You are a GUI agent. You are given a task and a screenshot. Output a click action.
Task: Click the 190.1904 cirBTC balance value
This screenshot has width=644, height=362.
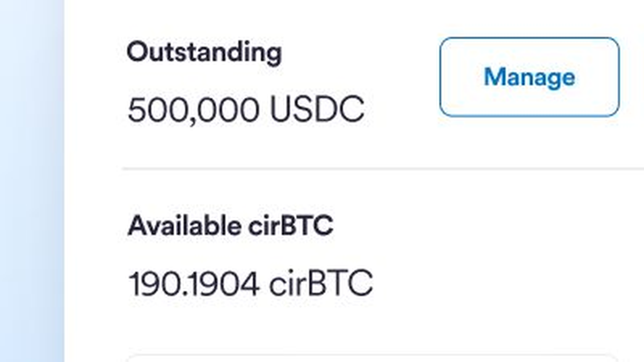[250, 284]
